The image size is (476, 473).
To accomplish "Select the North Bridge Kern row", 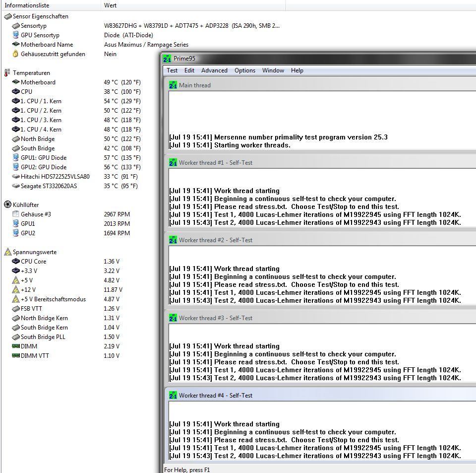I will tap(66, 318).
